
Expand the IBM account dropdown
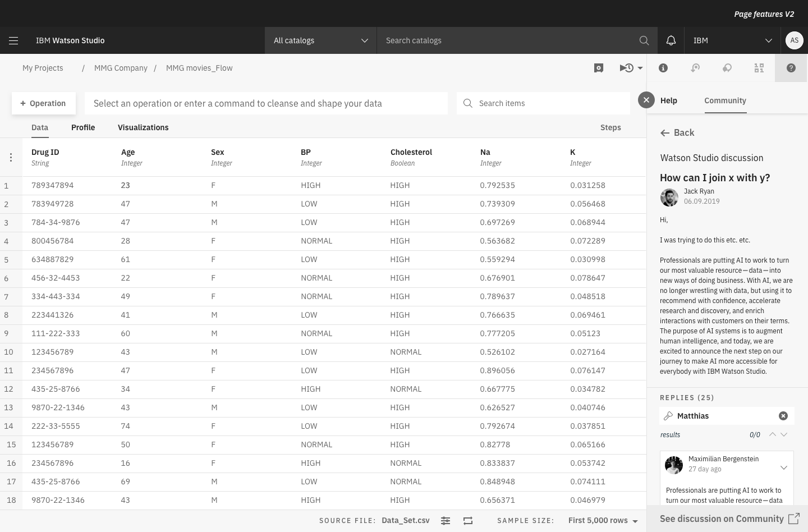(x=732, y=40)
